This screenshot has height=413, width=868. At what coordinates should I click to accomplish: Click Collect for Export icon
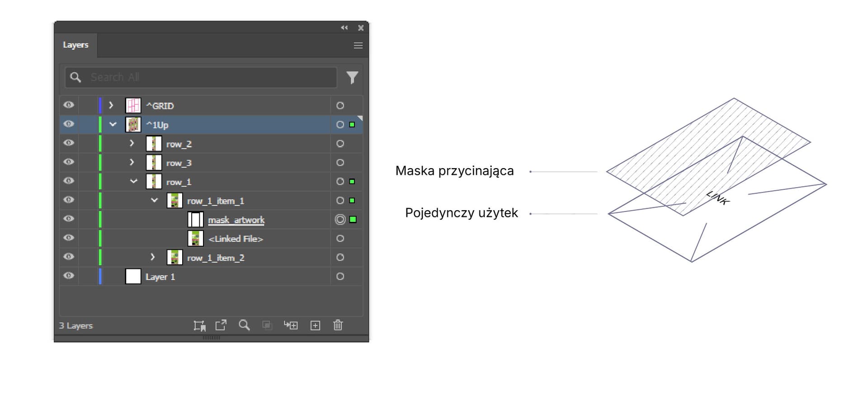click(199, 325)
